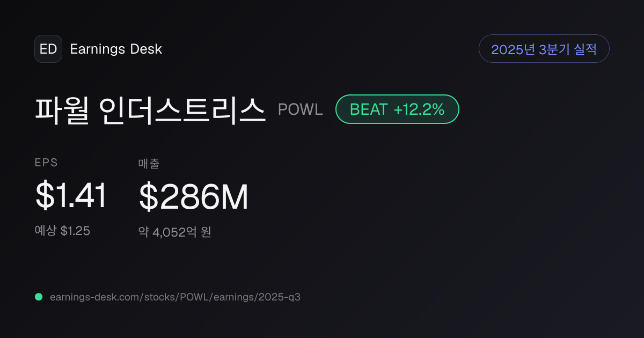
Task: Select the EPS label
Action: click(46, 163)
